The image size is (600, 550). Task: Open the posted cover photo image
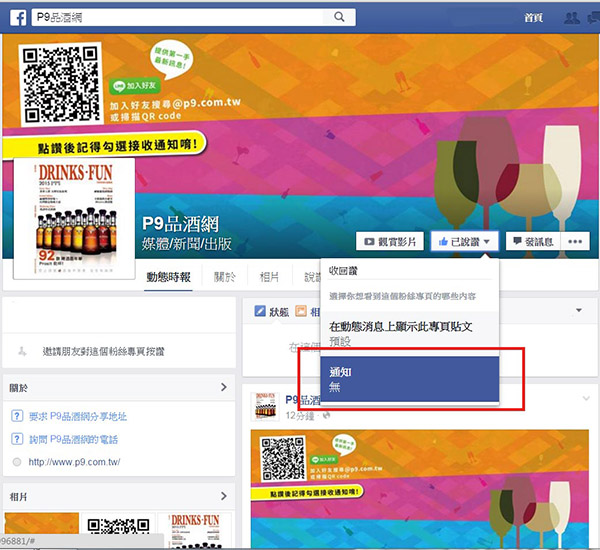pos(419,489)
